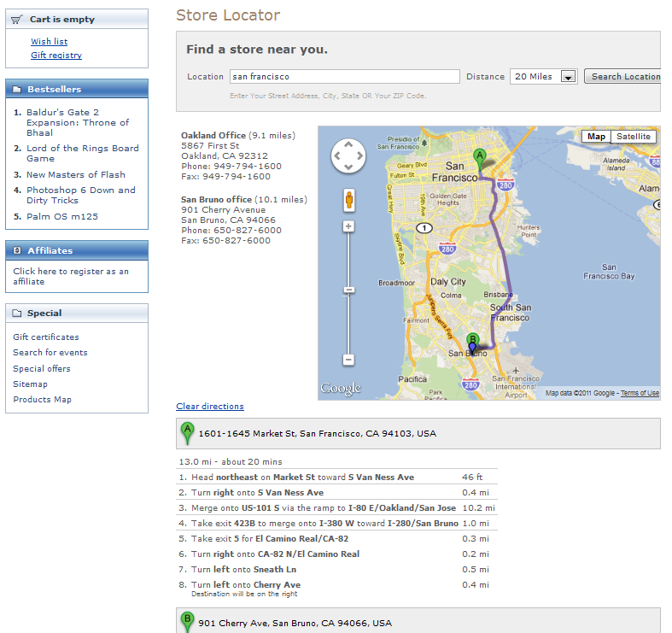This screenshot has height=633, width=672.
Task: Open Terms of Use link on map
Action: click(640, 393)
